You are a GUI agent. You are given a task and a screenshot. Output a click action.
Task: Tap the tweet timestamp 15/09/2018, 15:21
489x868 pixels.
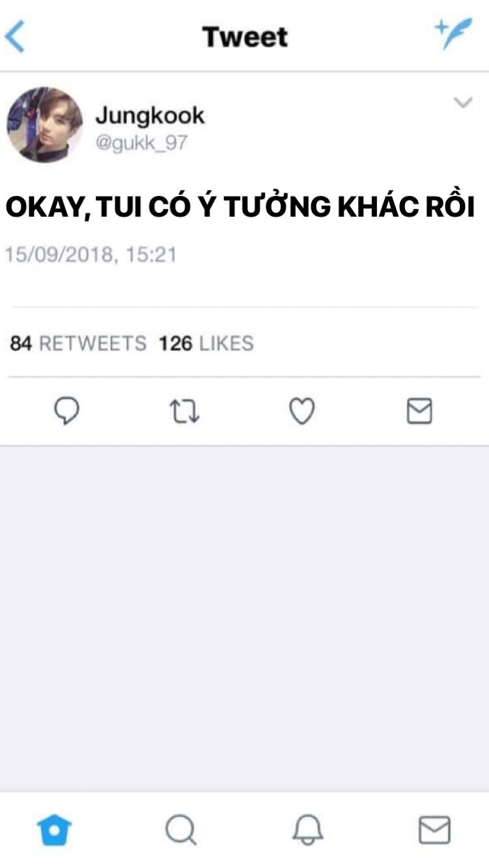pyautogui.click(x=91, y=254)
